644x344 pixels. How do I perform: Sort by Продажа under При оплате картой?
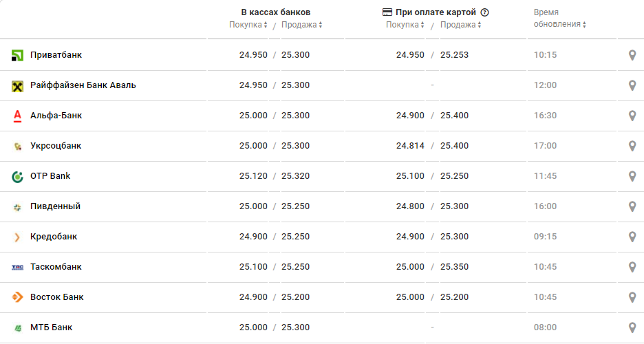pyautogui.click(x=460, y=25)
